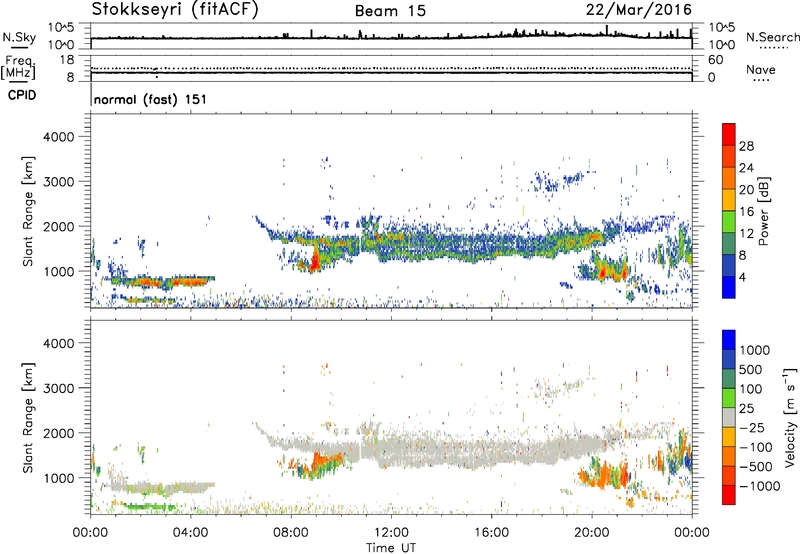This screenshot has width=800, height=554.
Task: Click the "12:00" time axis label
Action: coord(391,533)
